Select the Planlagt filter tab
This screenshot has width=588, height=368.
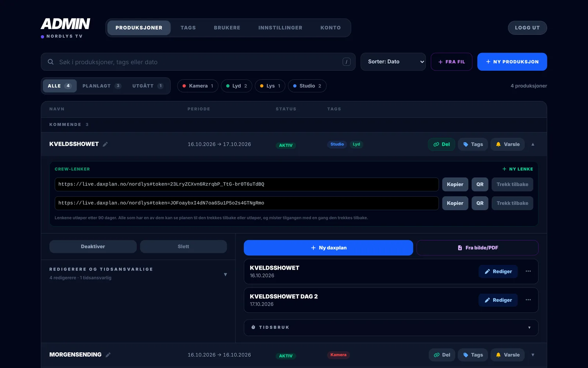102,86
